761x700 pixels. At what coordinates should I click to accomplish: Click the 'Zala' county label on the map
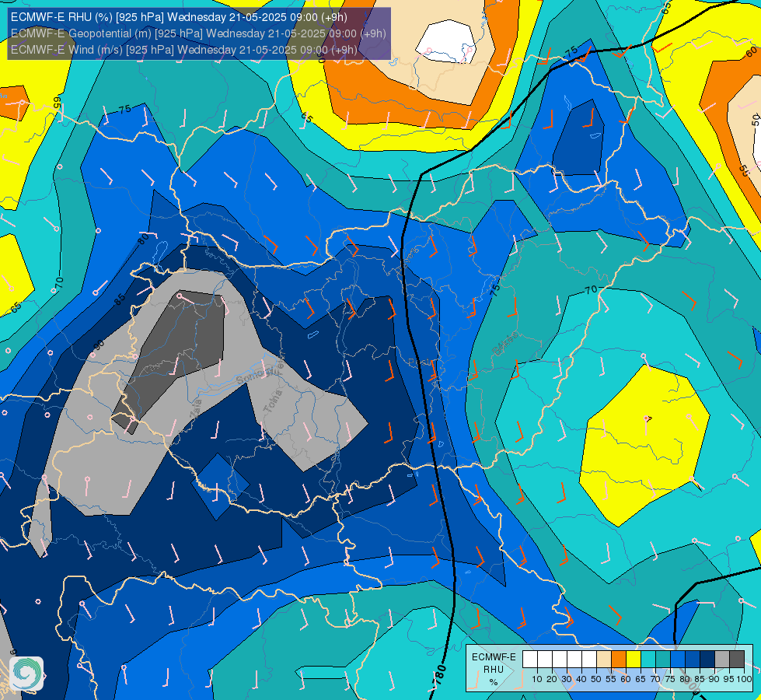click(196, 409)
